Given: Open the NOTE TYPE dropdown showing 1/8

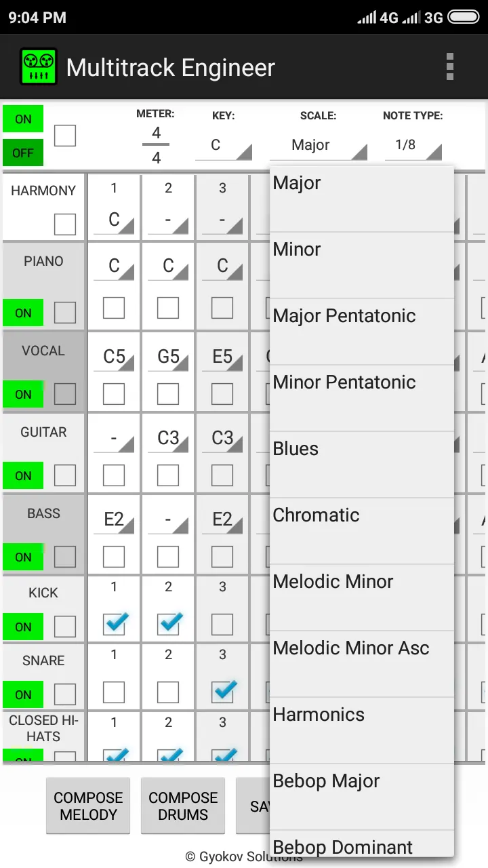Looking at the screenshot, I should [413, 145].
